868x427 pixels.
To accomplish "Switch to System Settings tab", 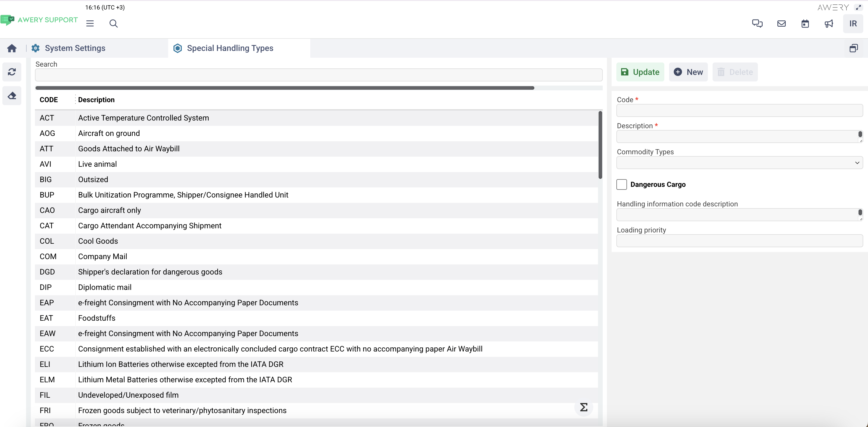I will [x=75, y=48].
